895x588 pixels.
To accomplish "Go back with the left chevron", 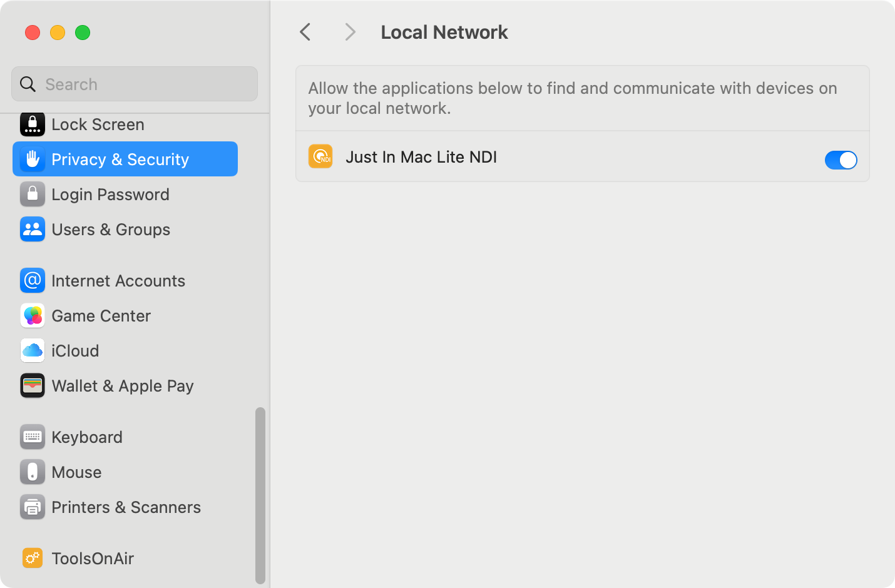I will pyautogui.click(x=305, y=32).
